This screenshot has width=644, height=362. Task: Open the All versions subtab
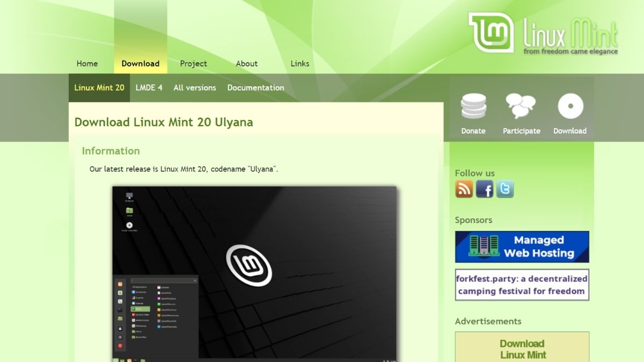coord(195,87)
